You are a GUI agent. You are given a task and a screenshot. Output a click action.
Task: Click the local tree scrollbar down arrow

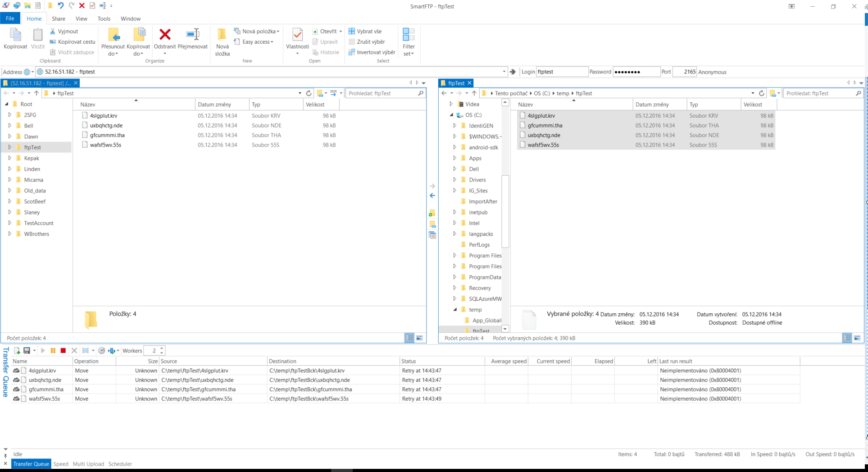(505, 329)
